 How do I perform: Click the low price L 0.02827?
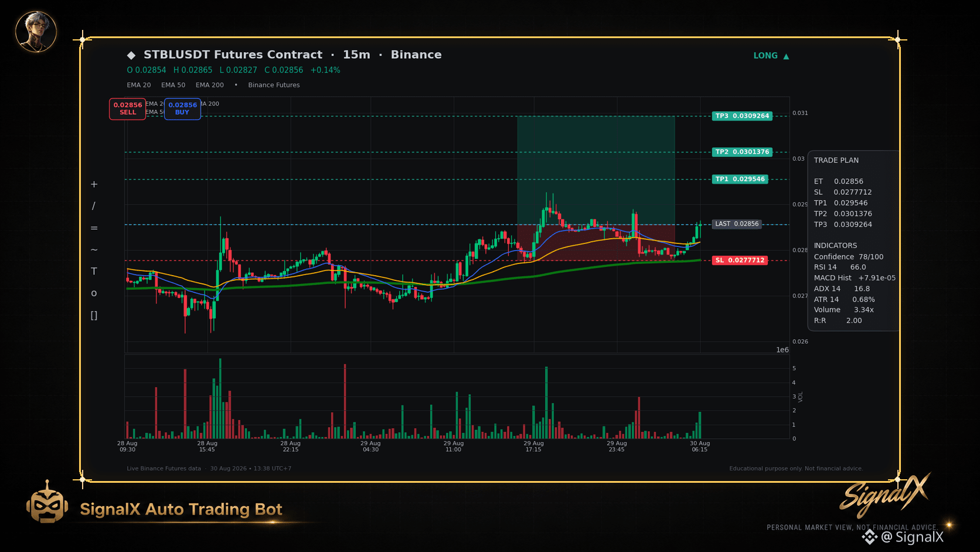click(239, 70)
